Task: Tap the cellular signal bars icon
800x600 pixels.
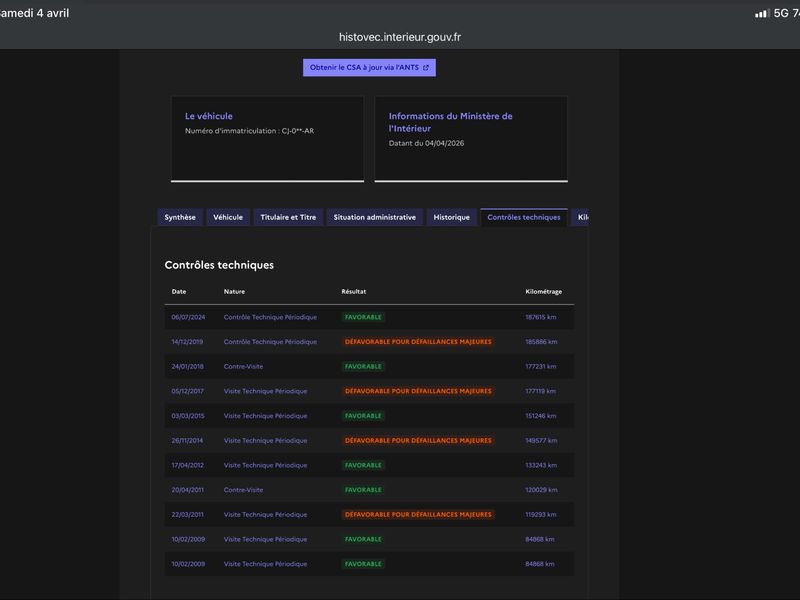Action: 761,13
